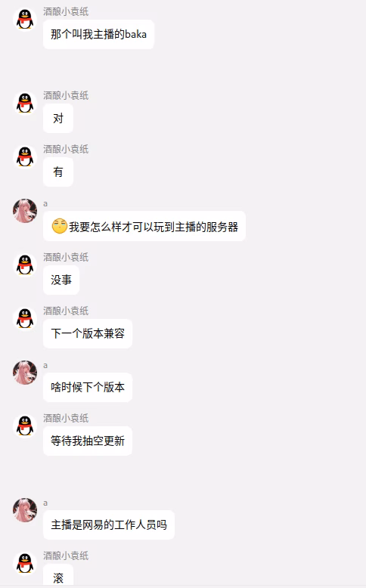
Task: Select the '那个叫我主播的baka' message bubble
Action: pyautogui.click(x=98, y=35)
